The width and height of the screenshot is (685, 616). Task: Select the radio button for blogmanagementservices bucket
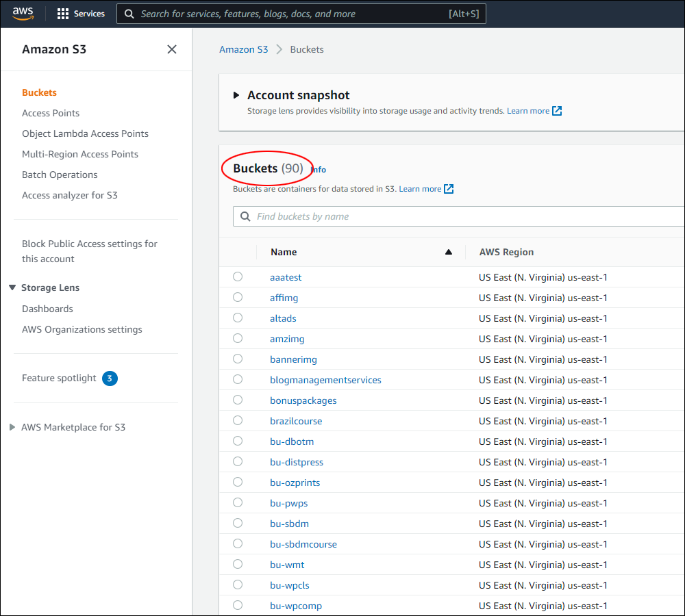pos(238,379)
